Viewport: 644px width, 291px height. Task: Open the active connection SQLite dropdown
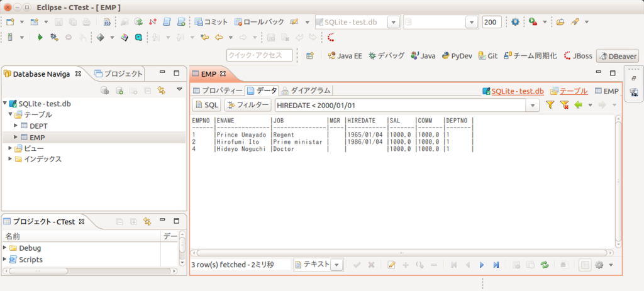coord(394,22)
